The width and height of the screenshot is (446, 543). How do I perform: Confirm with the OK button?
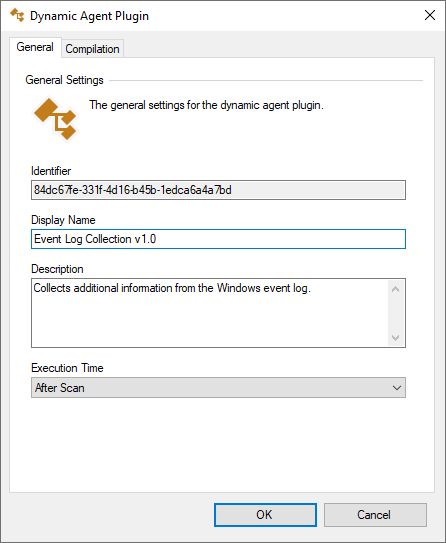coord(265,515)
